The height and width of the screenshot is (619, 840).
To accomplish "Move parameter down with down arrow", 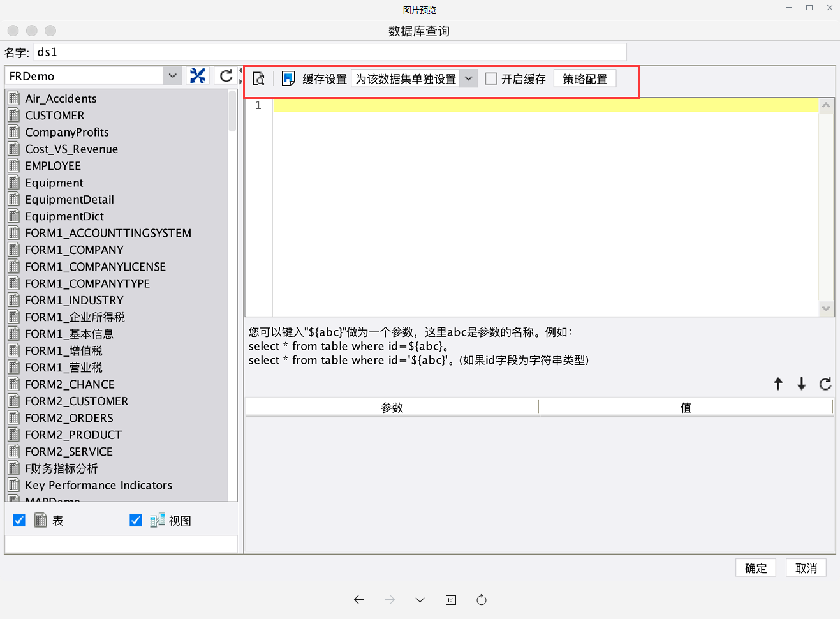I will (801, 384).
